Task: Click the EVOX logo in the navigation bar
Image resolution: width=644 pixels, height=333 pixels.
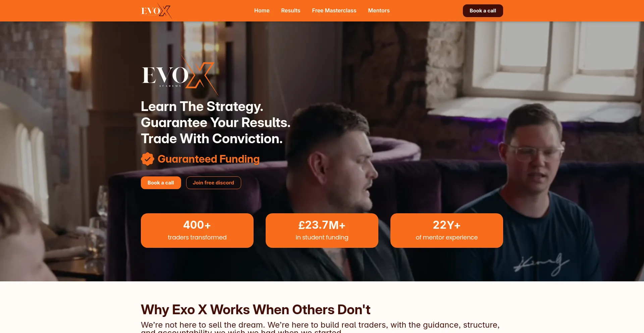Action: click(x=156, y=11)
